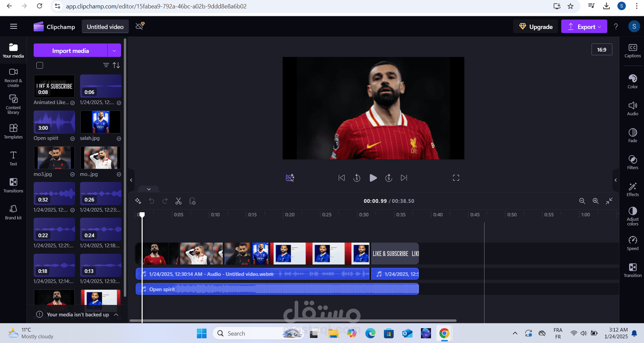The image size is (644, 343).
Task: Open the Clipchamp account avatar S
Action: (634, 27)
